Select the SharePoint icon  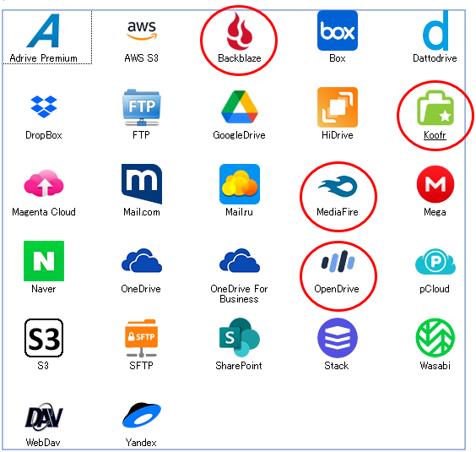pyautogui.click(x=240, y=337)
